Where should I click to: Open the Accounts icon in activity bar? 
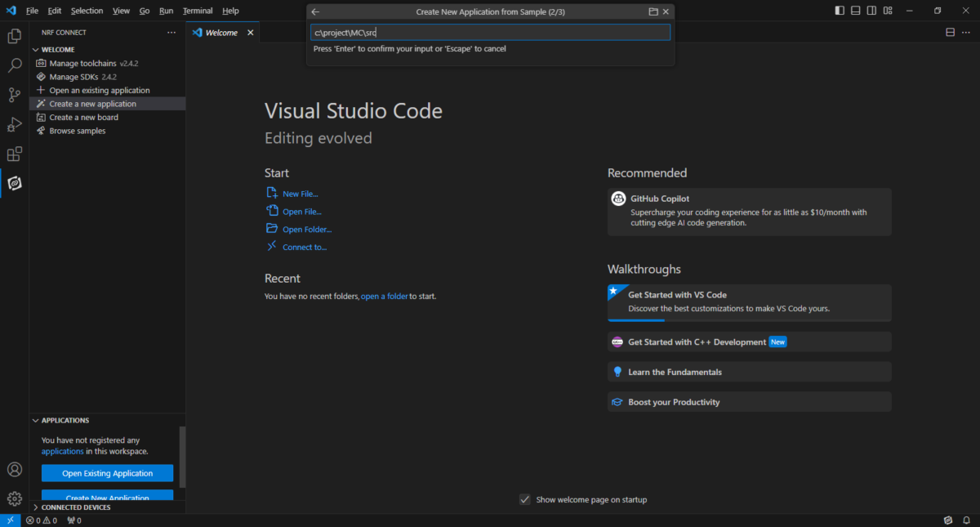click(14, 469)
